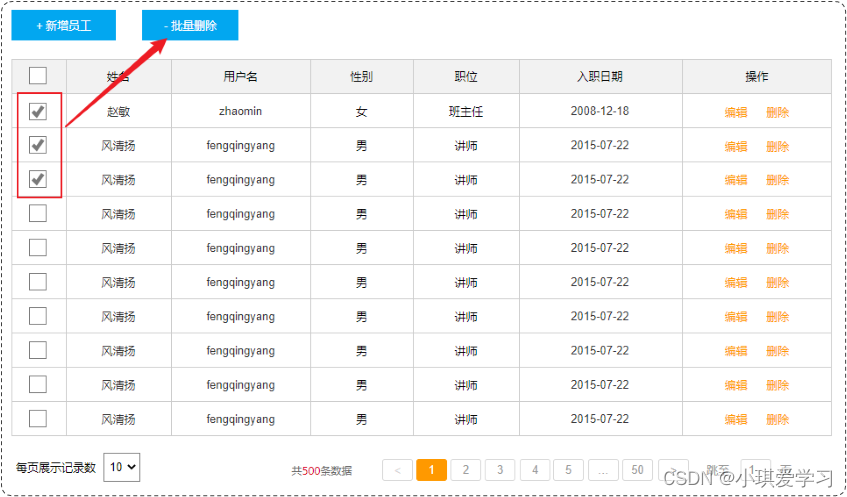
Task: Click the 性别 column header
Action: pos(361,77)
